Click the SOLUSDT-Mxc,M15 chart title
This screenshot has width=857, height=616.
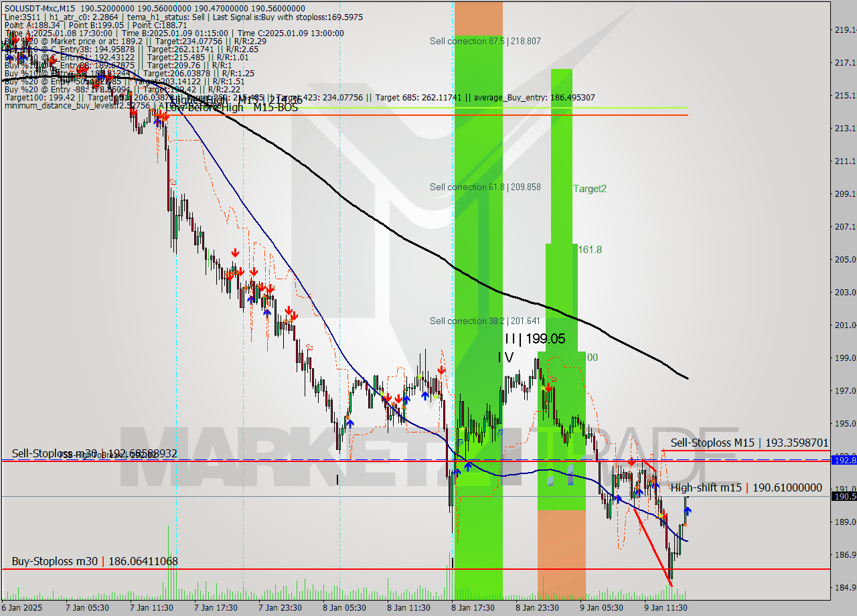(39, 8)
